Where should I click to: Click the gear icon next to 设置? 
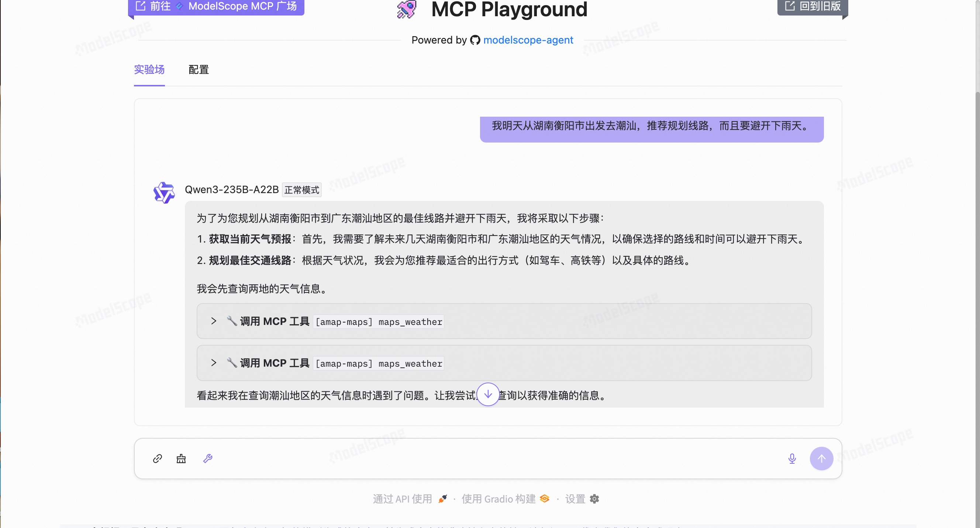[594, 499]
